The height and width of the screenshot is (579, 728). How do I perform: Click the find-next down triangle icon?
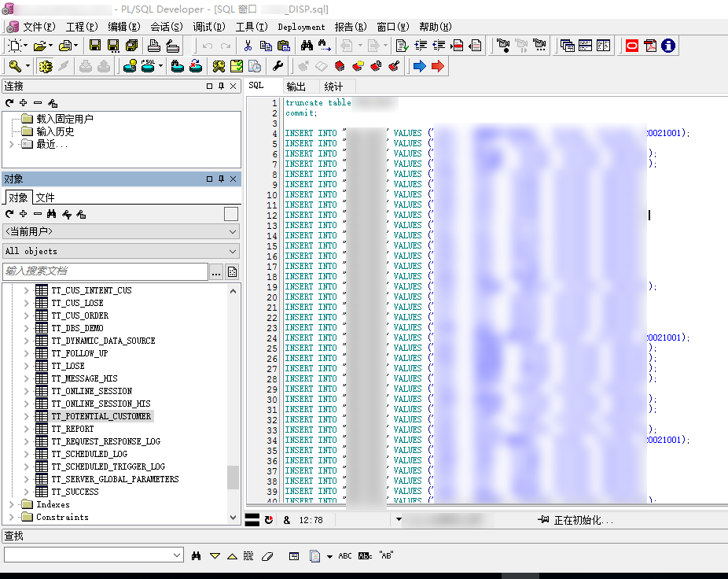click(x=215, y=555)
